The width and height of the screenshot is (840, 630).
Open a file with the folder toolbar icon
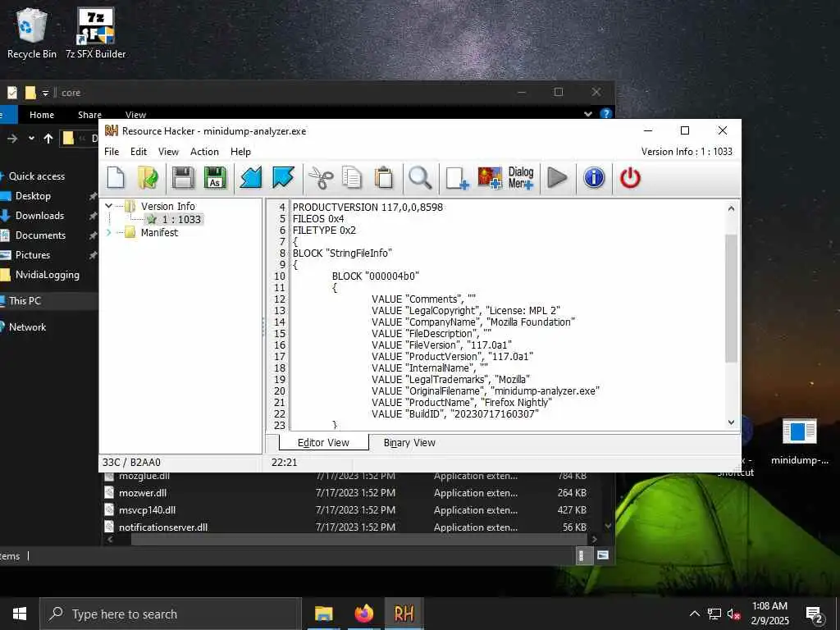(148, 178)
